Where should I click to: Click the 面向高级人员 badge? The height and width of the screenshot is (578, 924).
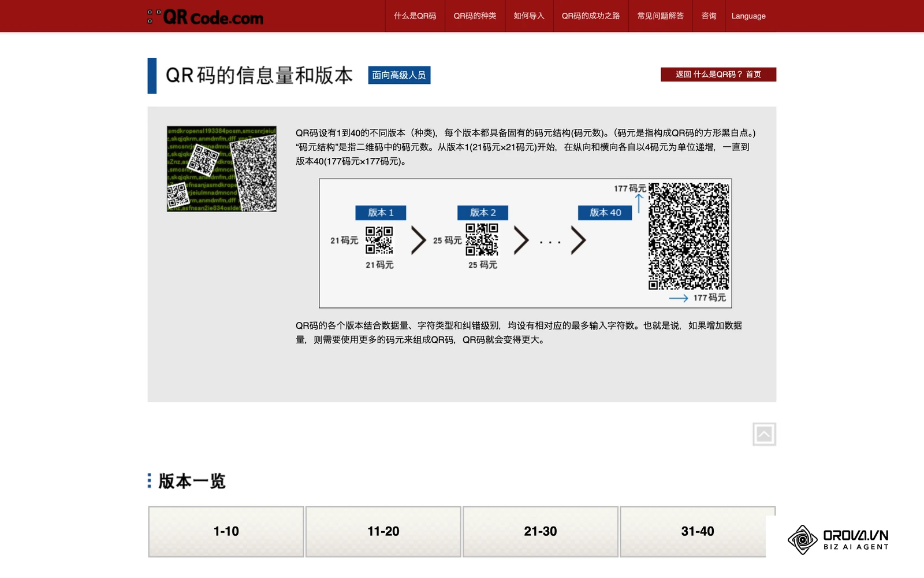pos(399,75)
